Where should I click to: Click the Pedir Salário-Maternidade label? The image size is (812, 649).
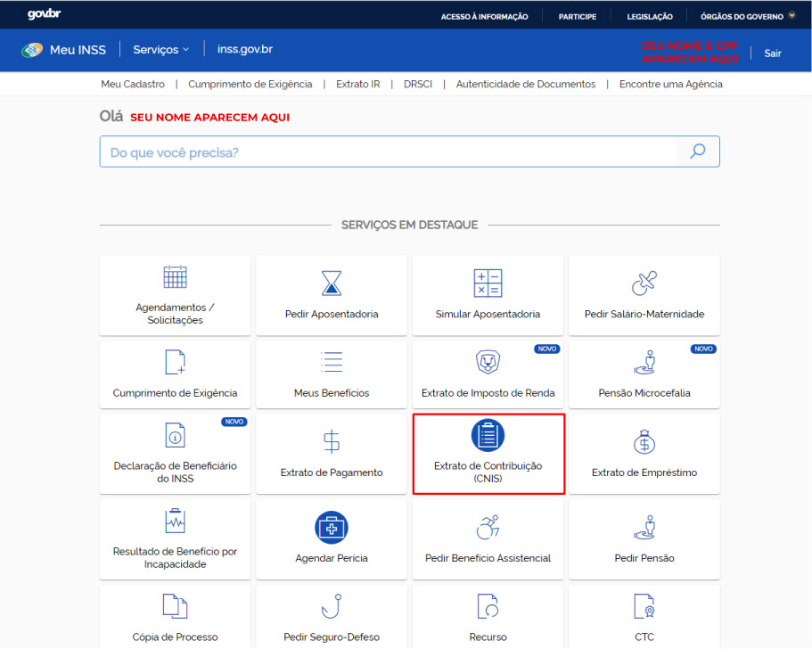click(x=644, y=314)
